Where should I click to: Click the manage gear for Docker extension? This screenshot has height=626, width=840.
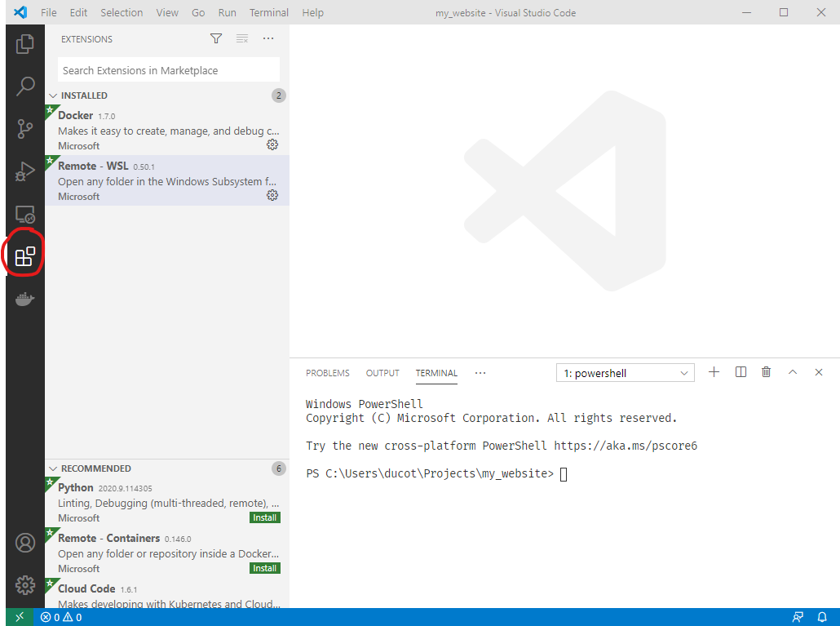pos(272,144)
